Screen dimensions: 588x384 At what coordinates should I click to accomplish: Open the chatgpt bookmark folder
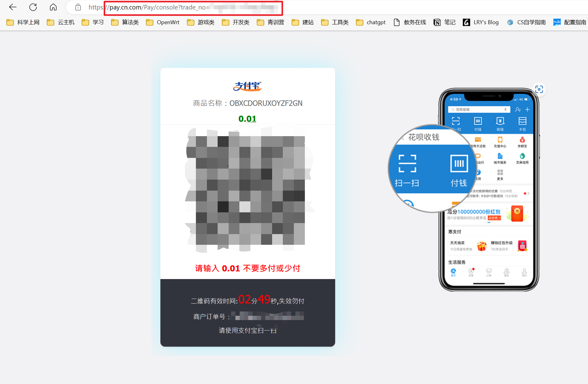[x=371, y=22]
